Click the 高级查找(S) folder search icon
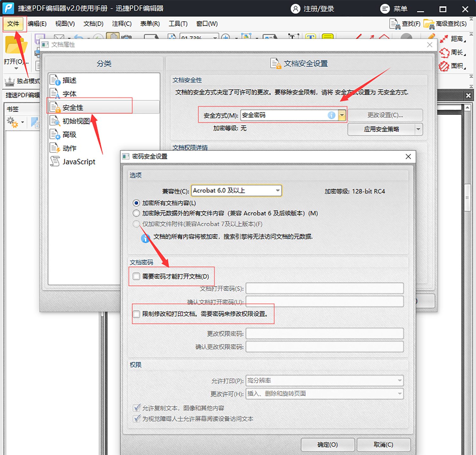This screenshot has width=476, height=455. (x=429, y=24)
